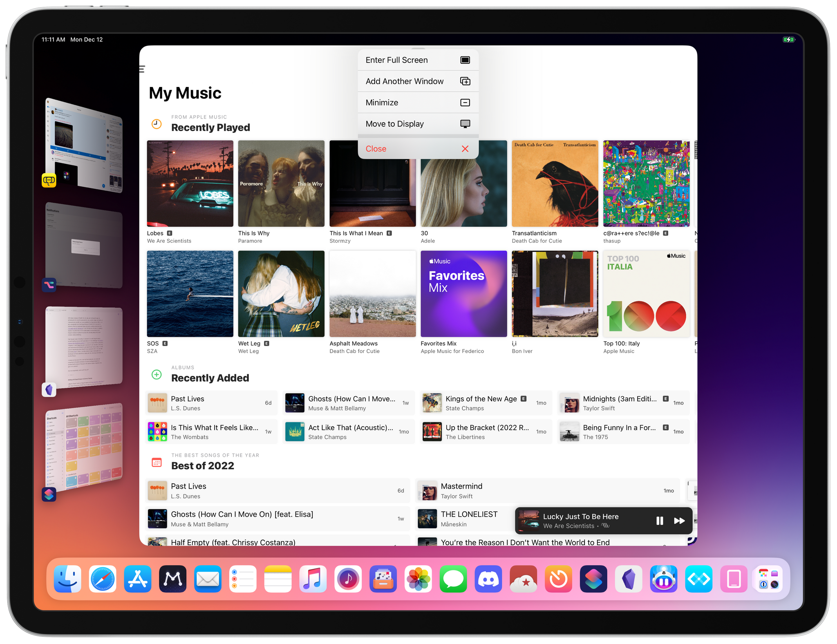Open the purple round music note app
The height and width of the screenshot is (644, 837).
tap(348, 579)
